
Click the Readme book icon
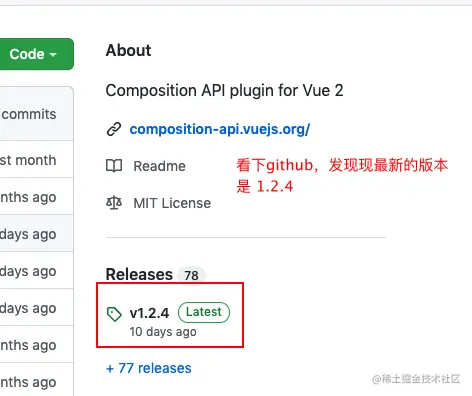point(114,166)
